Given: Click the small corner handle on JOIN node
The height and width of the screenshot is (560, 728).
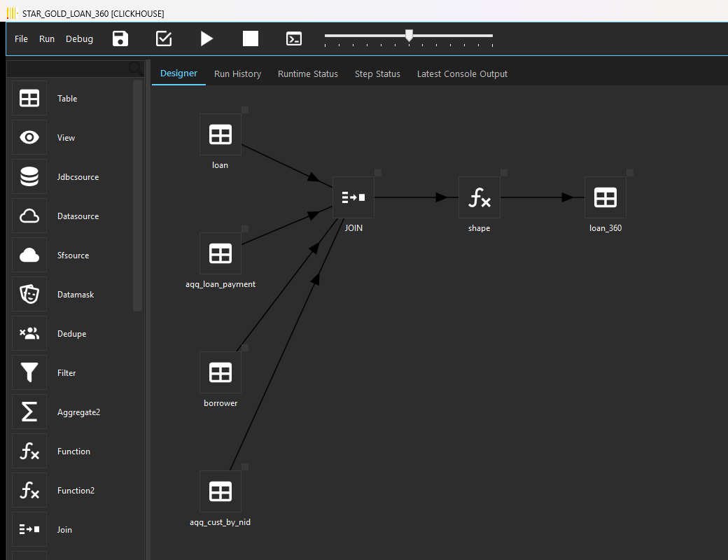Looking at the screenshot, I should pyautogui.click(x=378, y=173).
